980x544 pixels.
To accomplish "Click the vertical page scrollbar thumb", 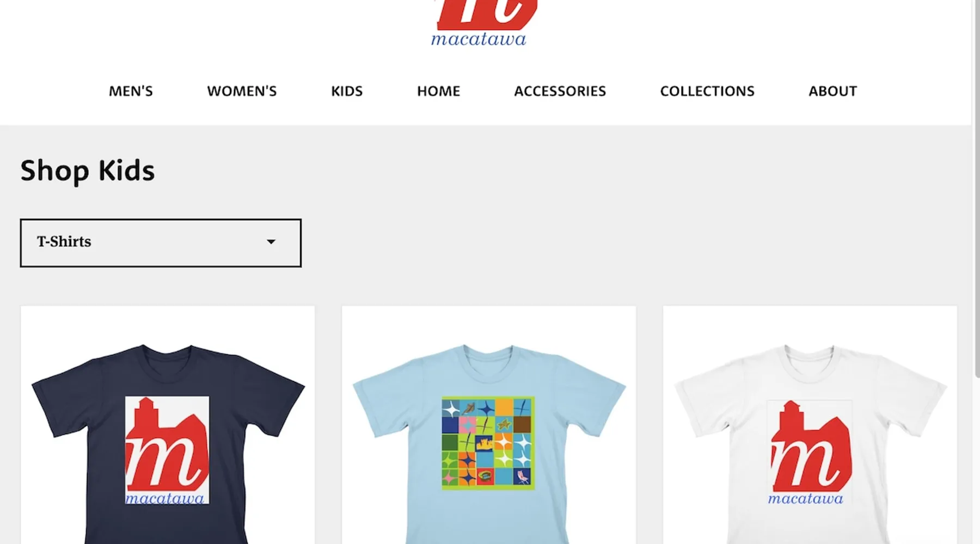I will coord(977,188).
